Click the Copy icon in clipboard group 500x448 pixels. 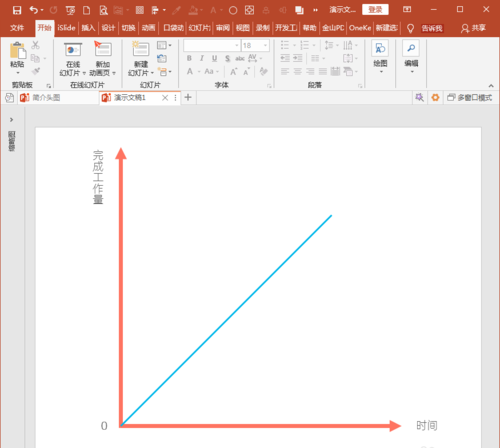(35, 58)
